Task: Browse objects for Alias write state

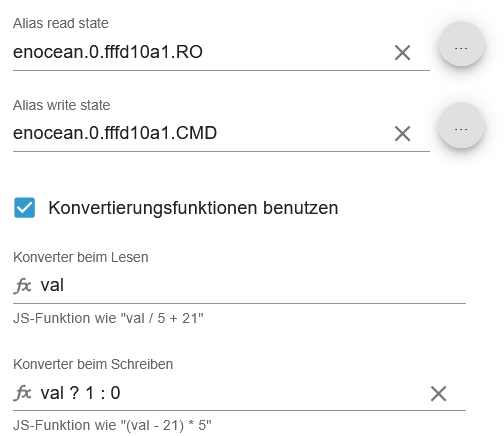Action: point(461,125)
